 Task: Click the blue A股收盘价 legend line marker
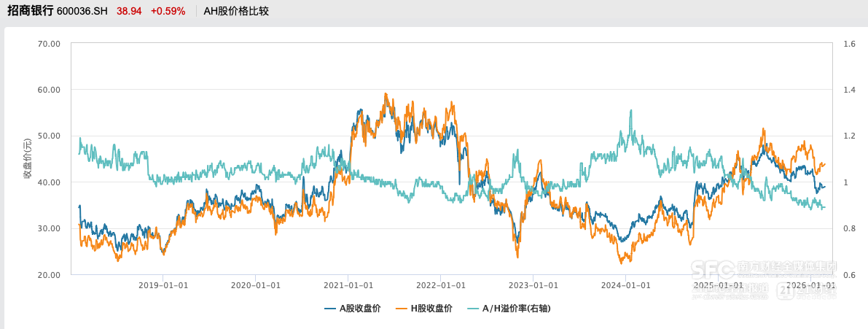tap(329, 309)
